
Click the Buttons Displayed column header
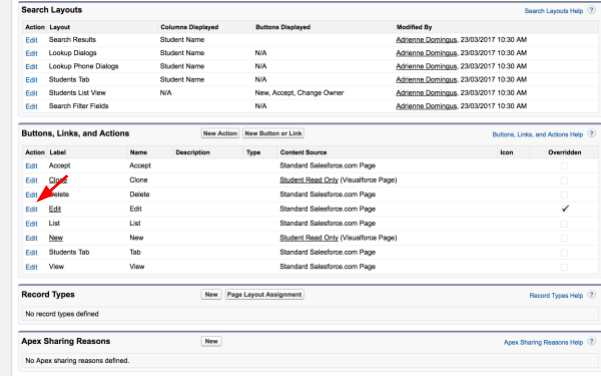[283, 27]
